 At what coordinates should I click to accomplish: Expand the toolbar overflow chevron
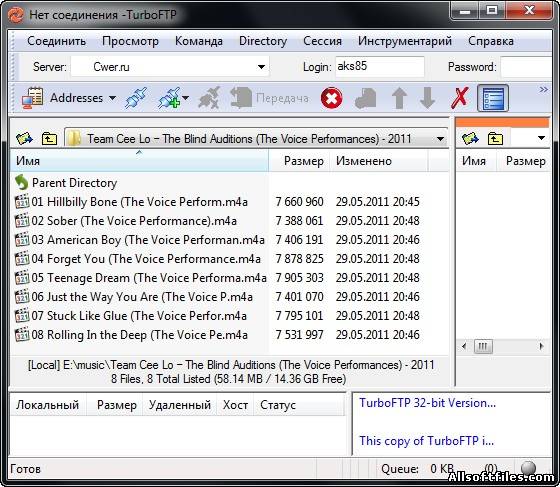pos(543,90)
